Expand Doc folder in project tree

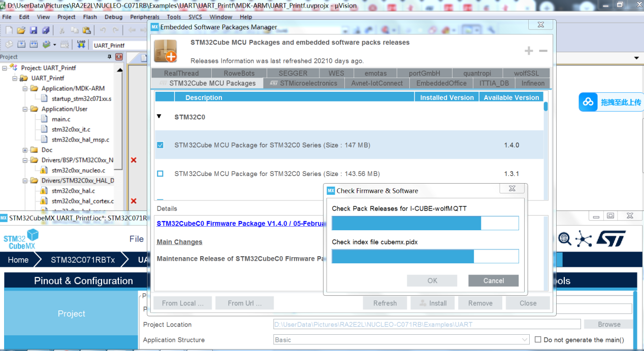click(x=25, y=150)
